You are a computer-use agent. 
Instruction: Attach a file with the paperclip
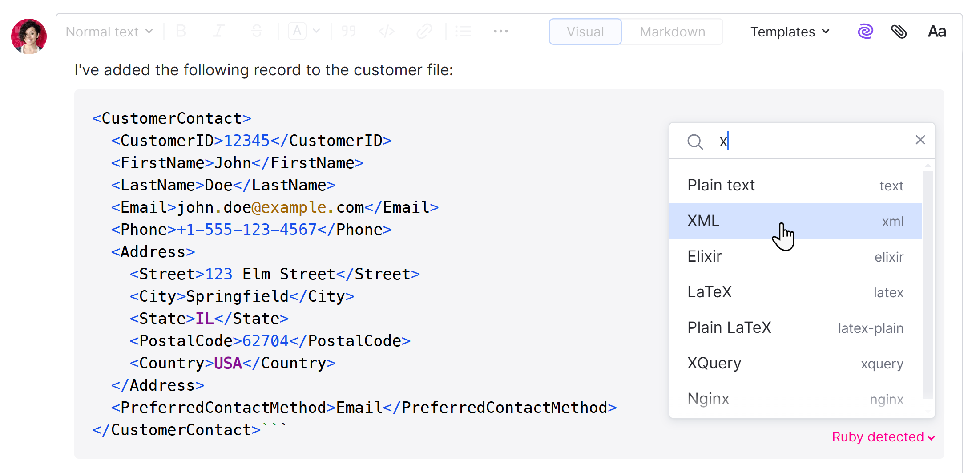899,31
